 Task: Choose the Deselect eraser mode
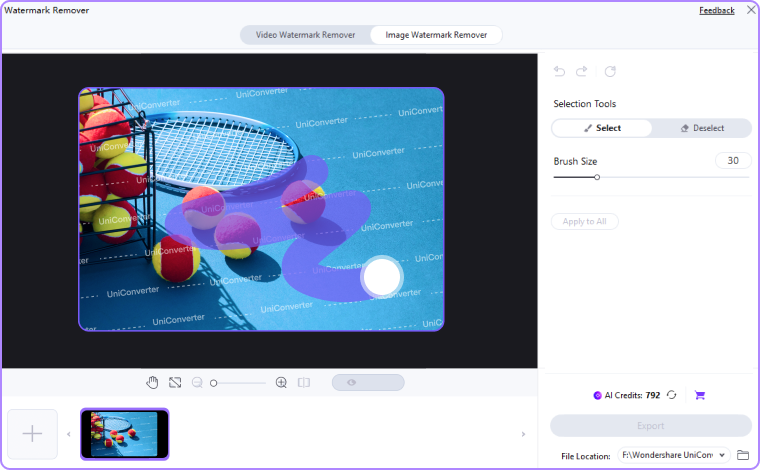point(702,128)
